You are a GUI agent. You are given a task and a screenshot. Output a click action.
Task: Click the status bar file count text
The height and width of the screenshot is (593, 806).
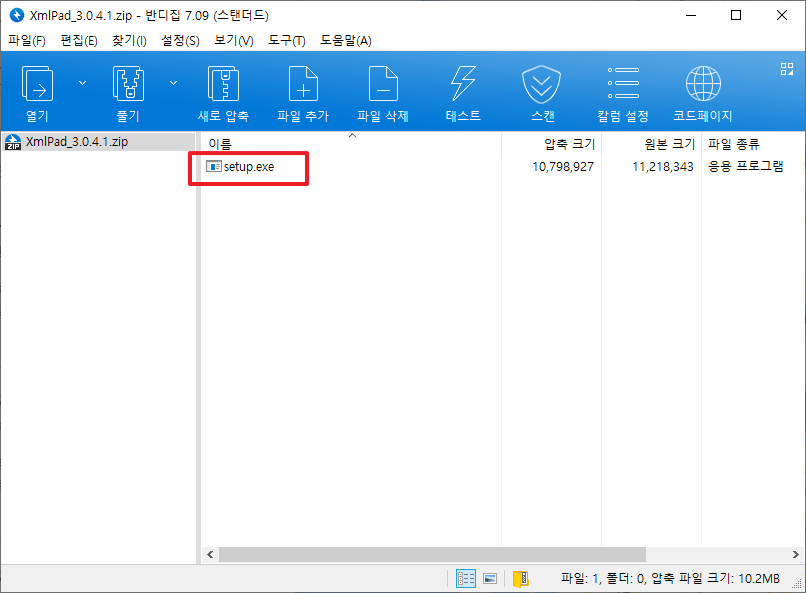tap(670, 579)
